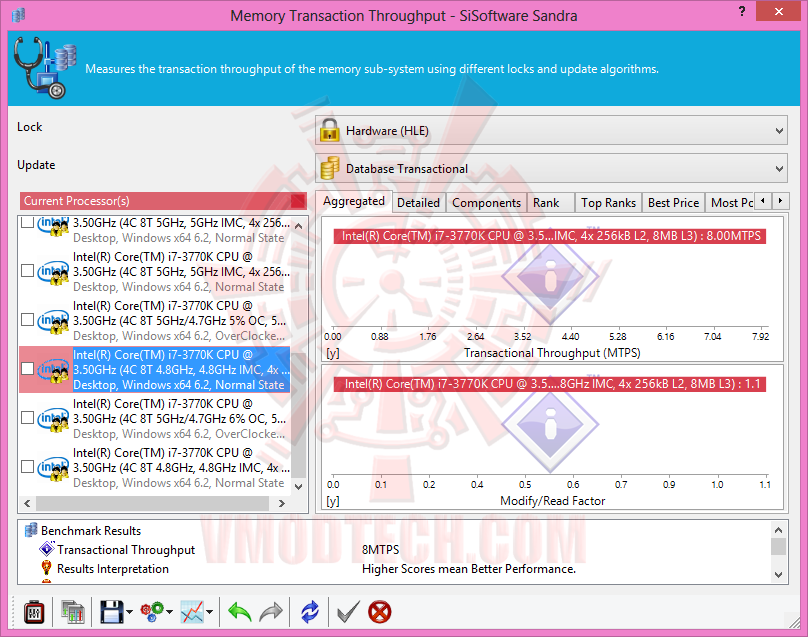Click processor list horizontal scroll right arrow
Viewport: 808px width, 637px height.
pos(281,504)
